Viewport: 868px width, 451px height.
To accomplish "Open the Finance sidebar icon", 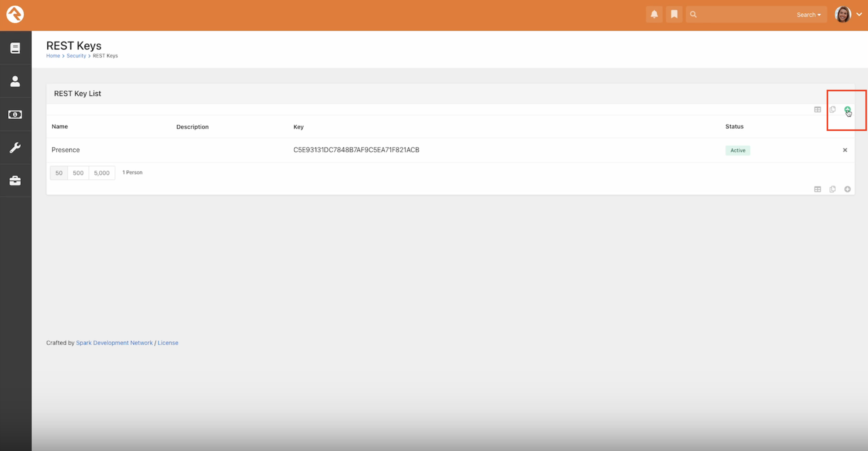I will 15,115.
